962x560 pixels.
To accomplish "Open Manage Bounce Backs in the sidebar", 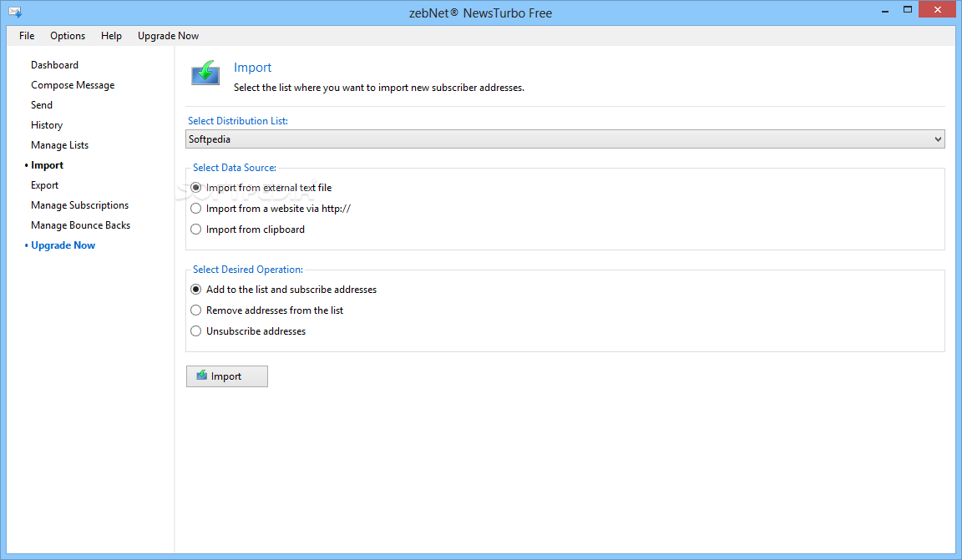I will point(80,225).
